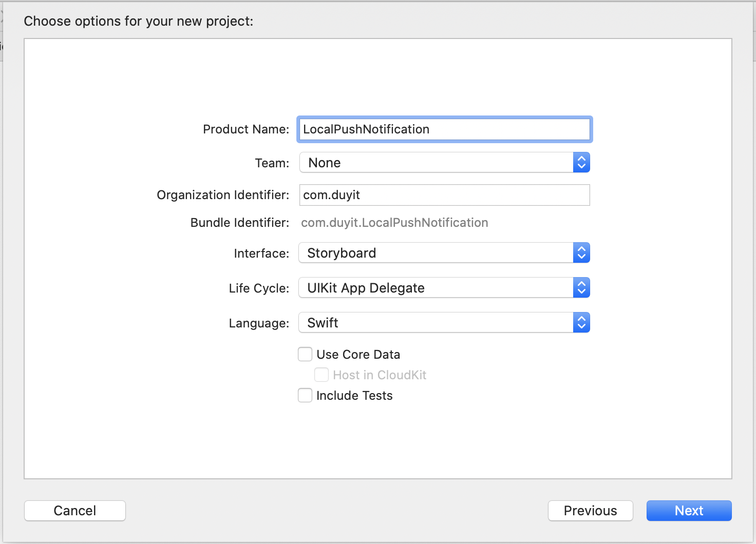Enable the Use Core Data checkbox

coord(305,355)
